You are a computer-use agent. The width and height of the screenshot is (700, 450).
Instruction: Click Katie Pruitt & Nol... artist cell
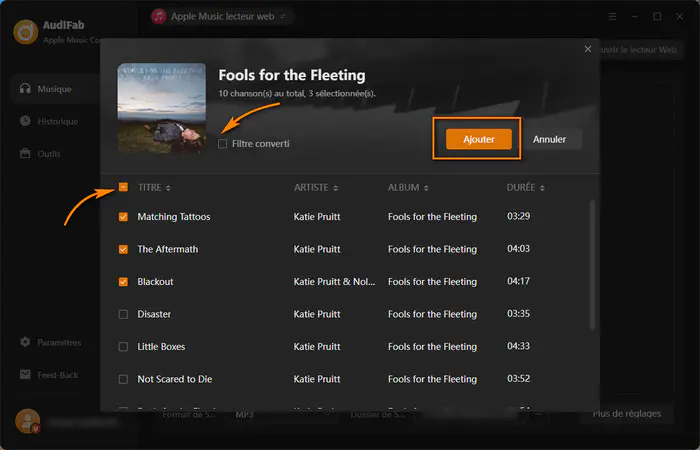point(334,282)
